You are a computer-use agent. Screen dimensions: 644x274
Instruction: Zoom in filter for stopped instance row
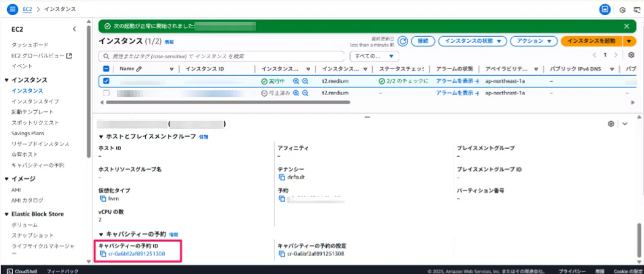click(x=296, y=93)
